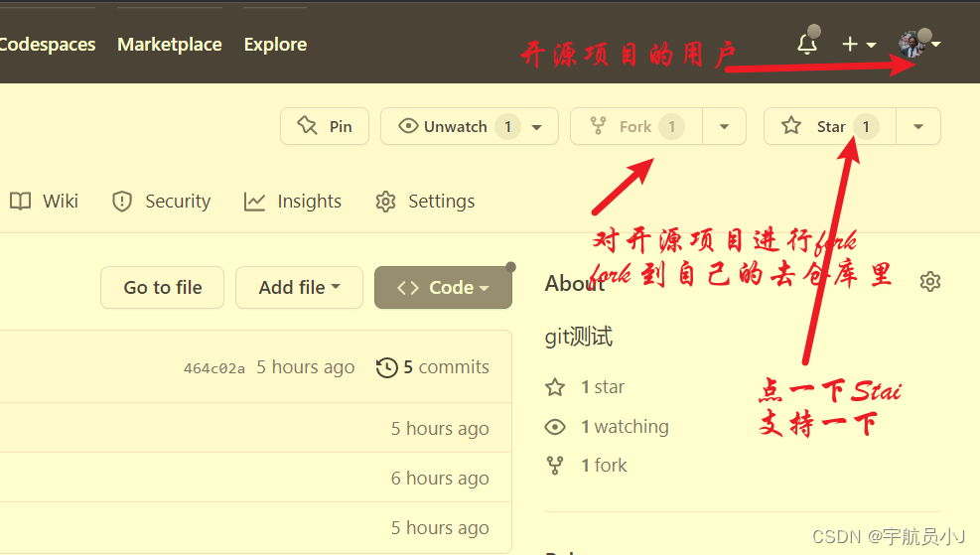Open the Add file dropdown

coord(300,288)
